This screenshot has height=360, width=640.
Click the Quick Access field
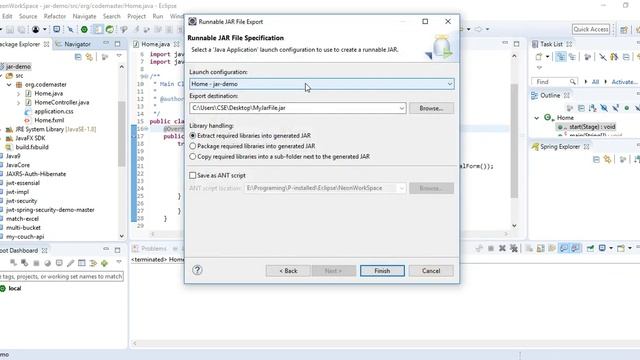click(x=591, y=29)
